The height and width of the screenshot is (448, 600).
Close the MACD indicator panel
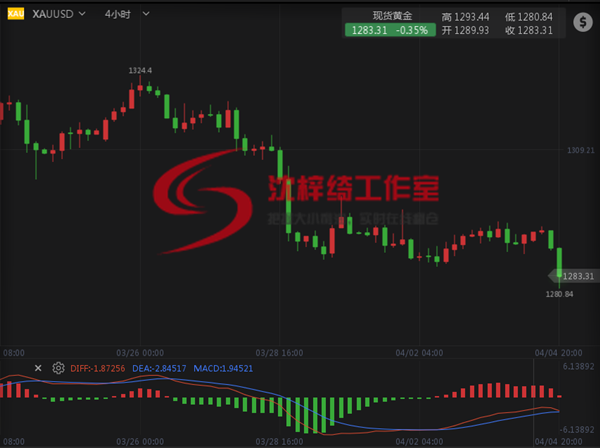[39, 368]
